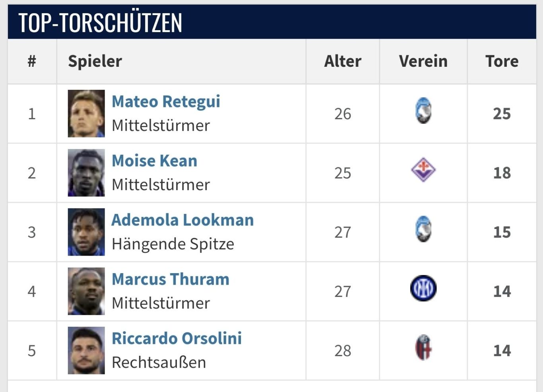Open Marcus Thuram's player profile link
The height and width of the screenshot is (392, 543).
(x=171, y=279)
